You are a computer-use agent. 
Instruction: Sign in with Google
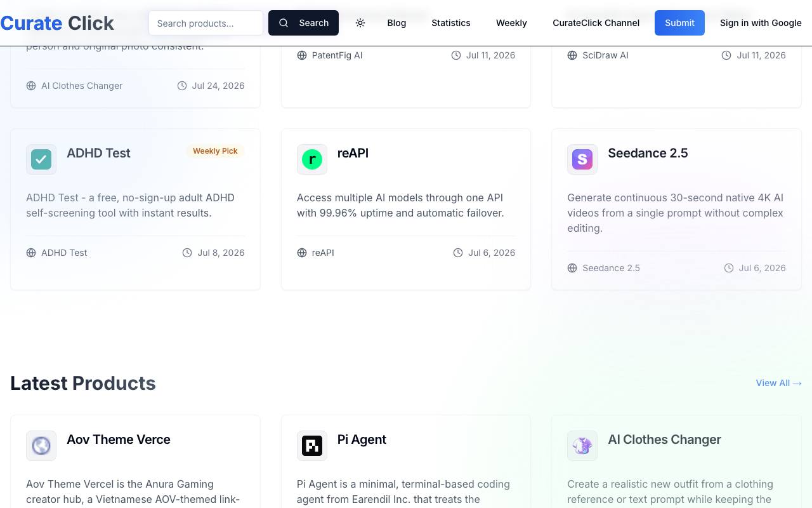[x=761, y=23]
